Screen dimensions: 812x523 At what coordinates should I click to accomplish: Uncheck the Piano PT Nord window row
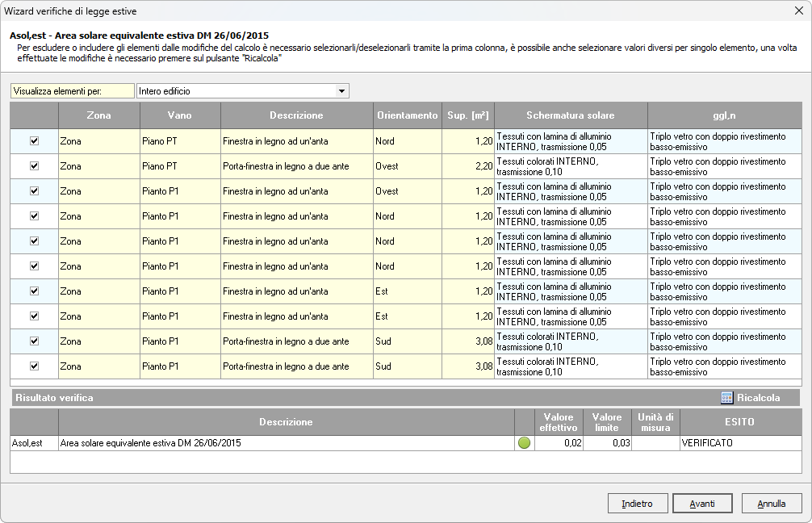pos(34,140)
